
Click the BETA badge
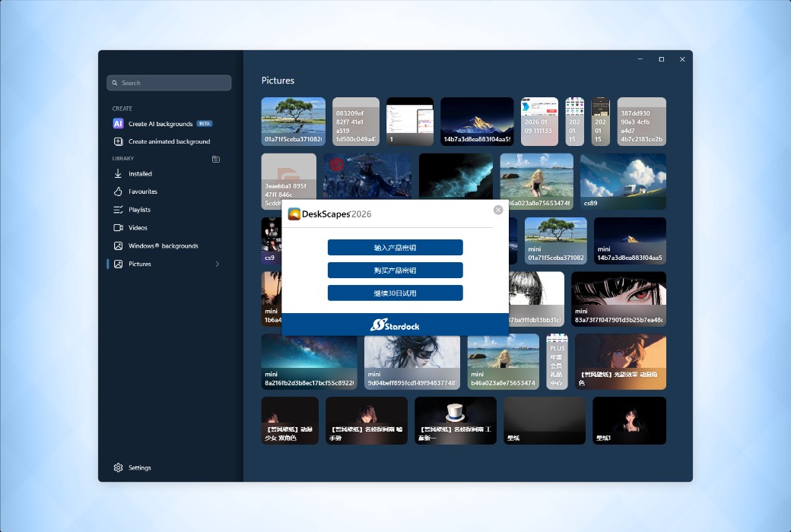[205, 124]
